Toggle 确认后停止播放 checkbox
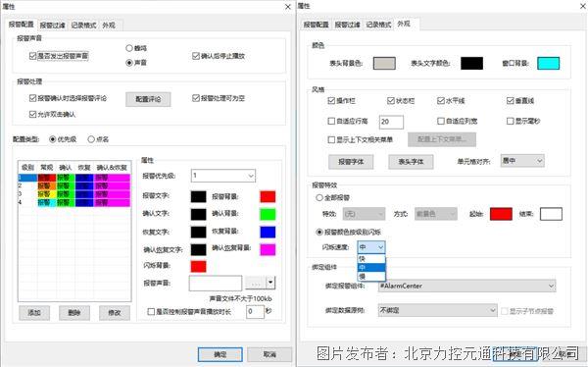588x367 pixels. click(x=196, y=56)
